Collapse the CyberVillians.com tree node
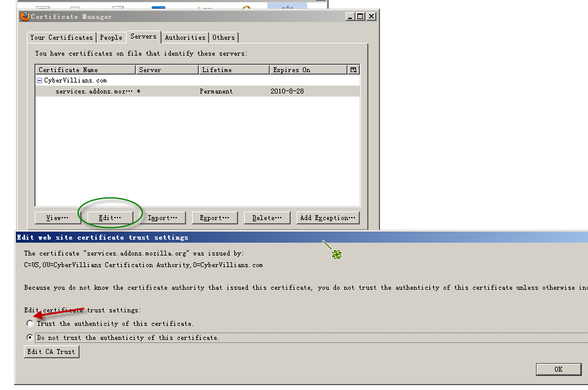588x390 pixels. tap(39, 80)
